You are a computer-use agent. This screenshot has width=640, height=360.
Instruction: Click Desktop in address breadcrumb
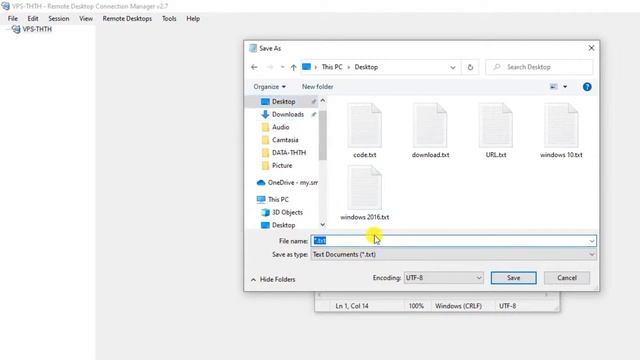[x=366, y=67]
